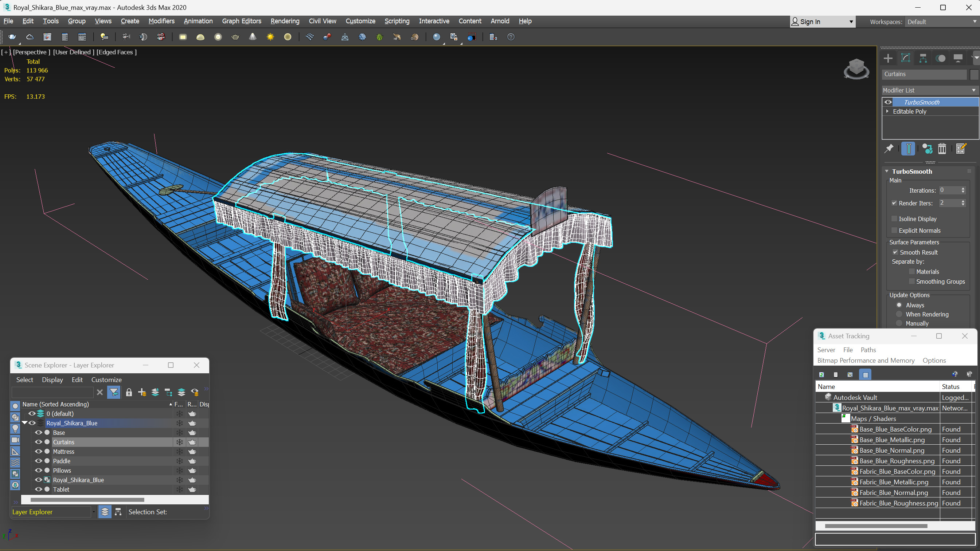Adjust the Iterations spinner arrows
This screenshot has height=551, width=980.
tap(963, 190)
